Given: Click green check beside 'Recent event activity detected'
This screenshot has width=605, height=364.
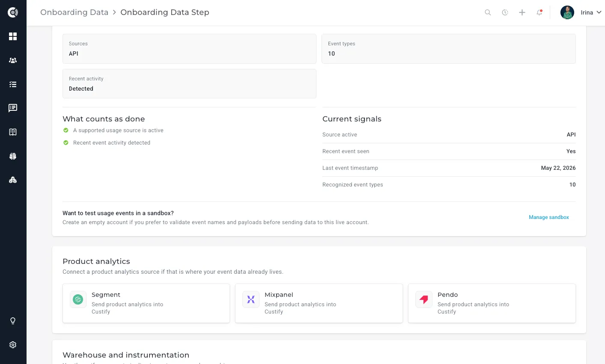Looking at the screenshot, I should tap(66, 143).
